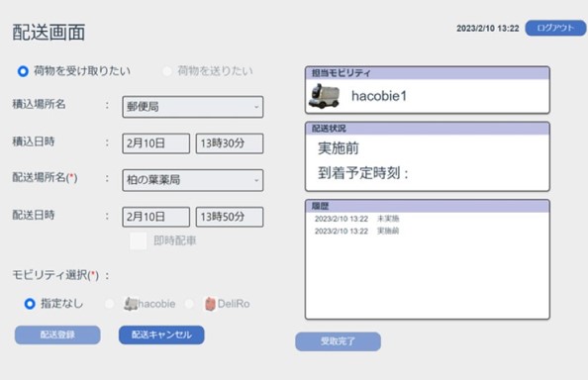The height and width of the screenshot is (380, 588).
Task: Click the hacobie robot icon in mobility selection
Action: pyautogui.click(x=131, y=304)
